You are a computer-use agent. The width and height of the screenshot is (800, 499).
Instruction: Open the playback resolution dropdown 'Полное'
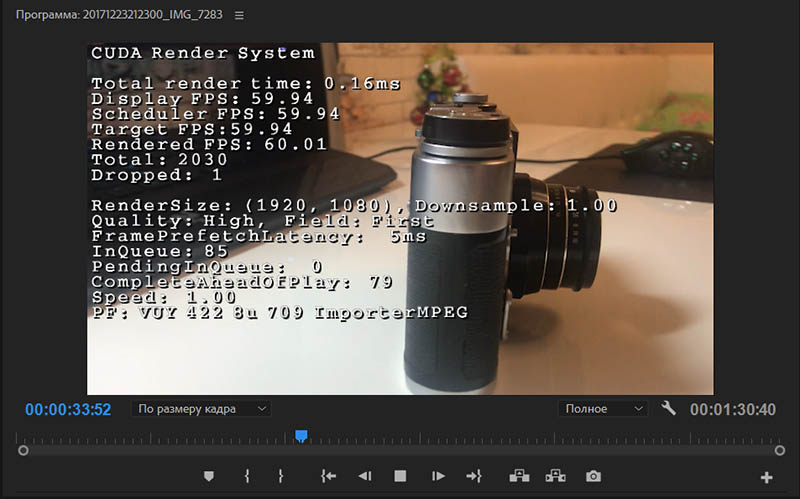click(x=603, y=409)
